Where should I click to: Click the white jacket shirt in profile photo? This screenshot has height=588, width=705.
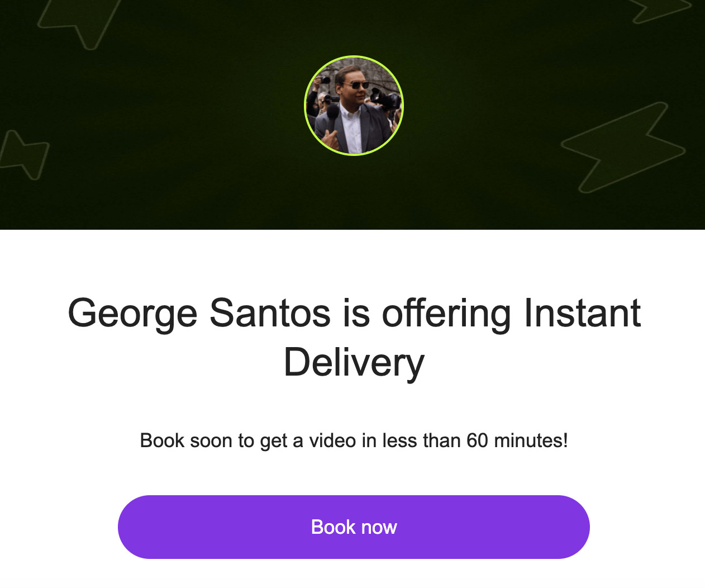pos(351,130)
